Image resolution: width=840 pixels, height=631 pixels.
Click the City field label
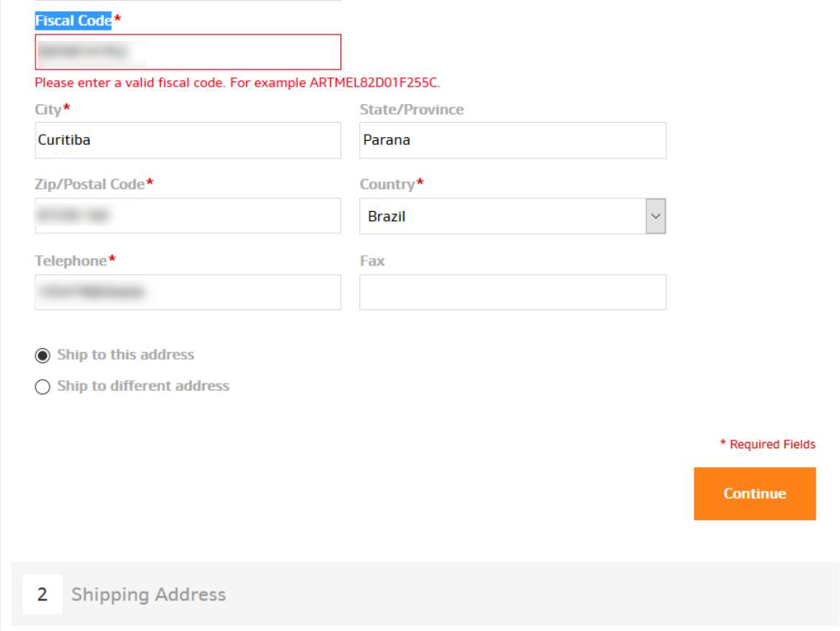click(x=48, y=109)
